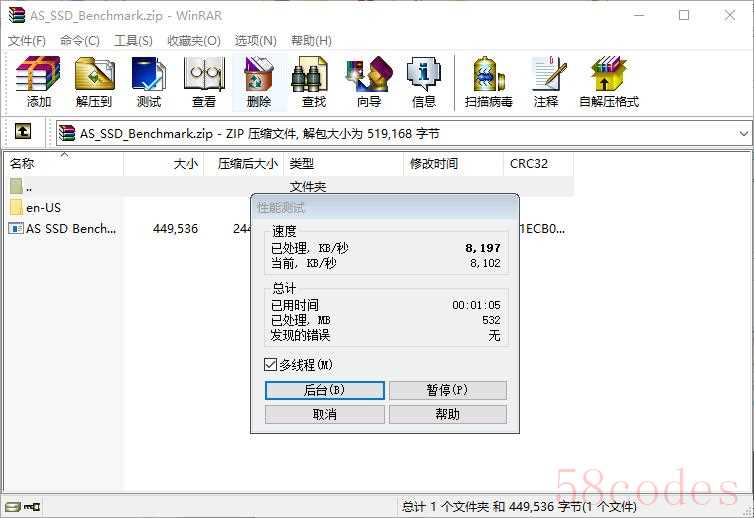The width and height of the screenshot is (754, 518).
Task: Click the Delete (删除) toolbar icon
Action: coord(259,82)
